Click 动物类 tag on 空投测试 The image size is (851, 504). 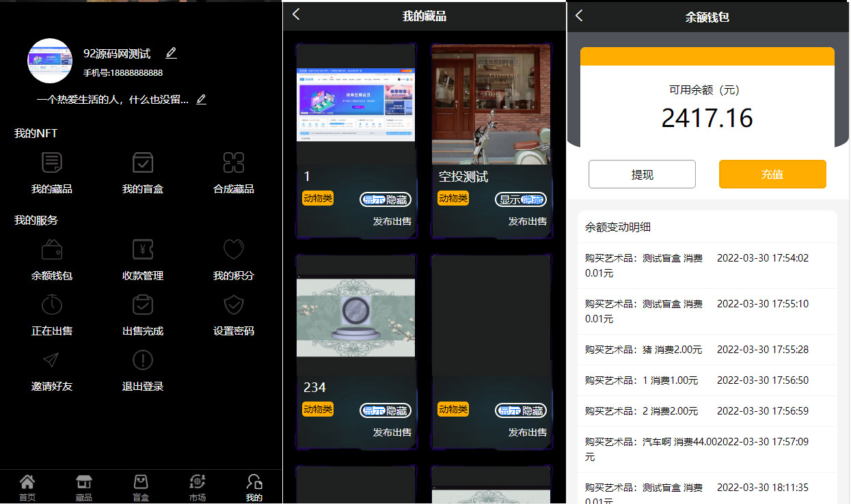coord(453,198)
